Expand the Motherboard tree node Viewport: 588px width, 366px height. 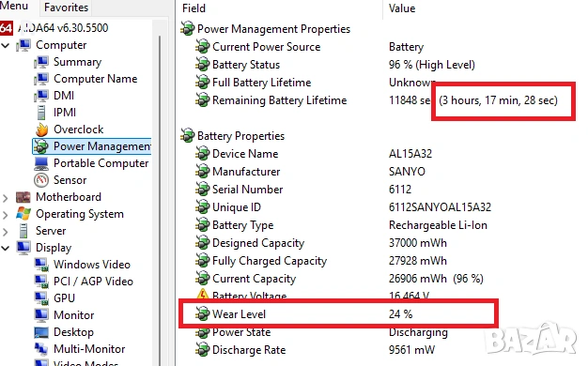6,198
